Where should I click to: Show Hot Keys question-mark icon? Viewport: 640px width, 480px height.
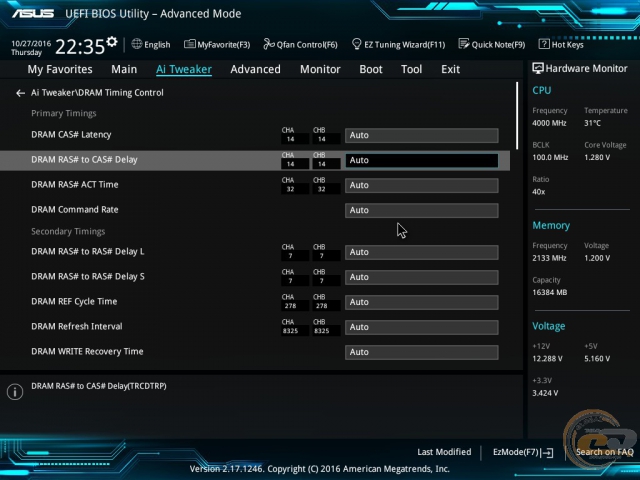click(544, 44)
